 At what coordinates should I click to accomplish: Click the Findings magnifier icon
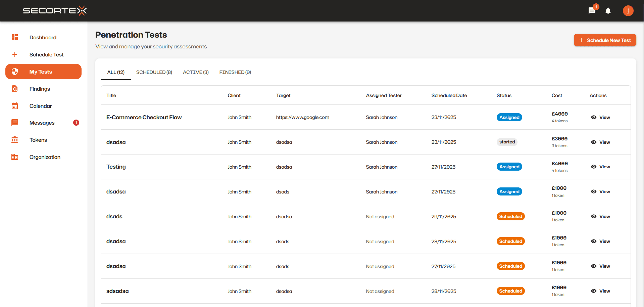[15, 89]
